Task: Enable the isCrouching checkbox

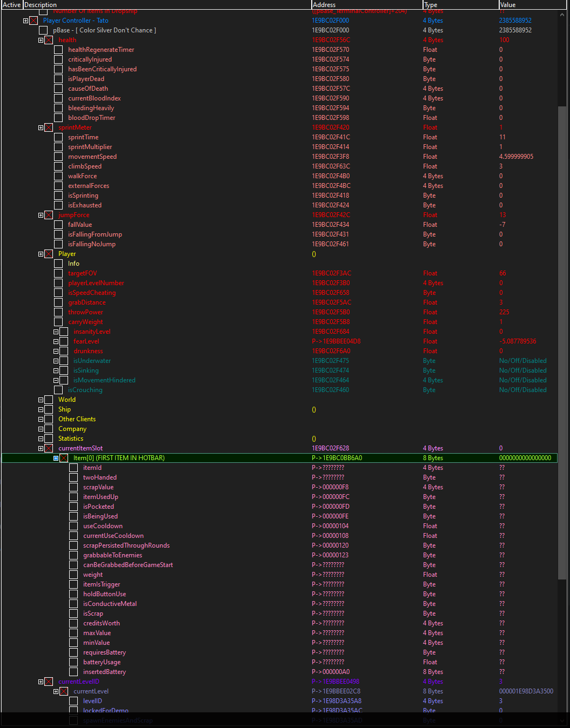Action: (58, 390)
